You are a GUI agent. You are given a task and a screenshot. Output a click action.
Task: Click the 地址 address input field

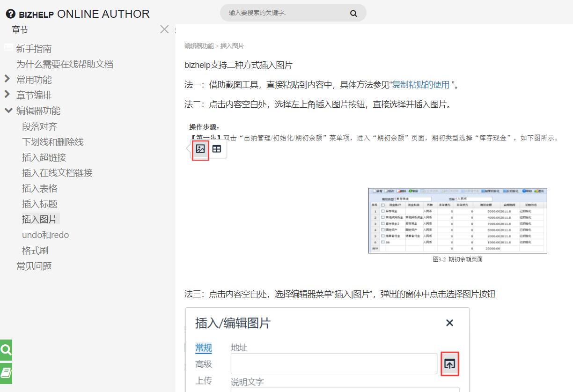pyautogui.click(x=333, y=363)
